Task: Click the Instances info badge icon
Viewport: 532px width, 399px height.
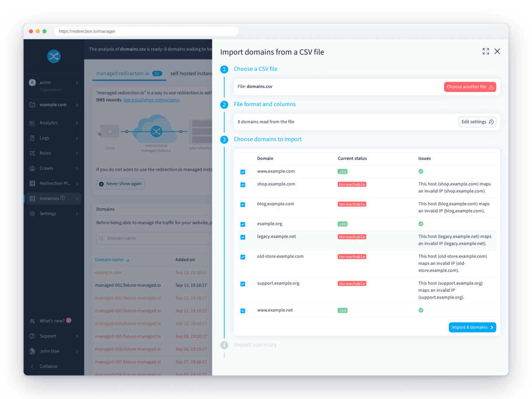Action: pyautogui.click(x=63, y=198)
